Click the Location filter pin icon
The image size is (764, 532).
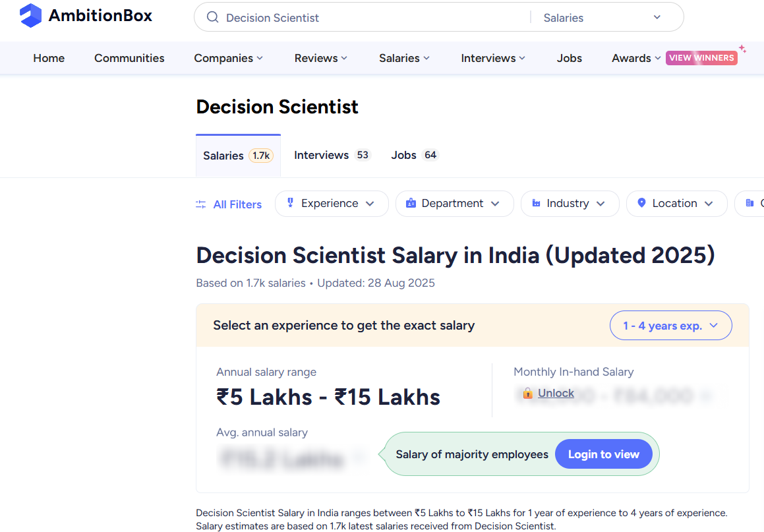click(x=641, y=203)
